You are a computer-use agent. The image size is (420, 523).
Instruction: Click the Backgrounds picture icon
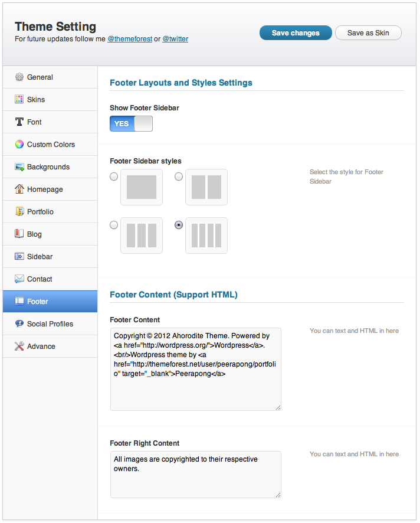pyautogui.click(x=19, y=167)
